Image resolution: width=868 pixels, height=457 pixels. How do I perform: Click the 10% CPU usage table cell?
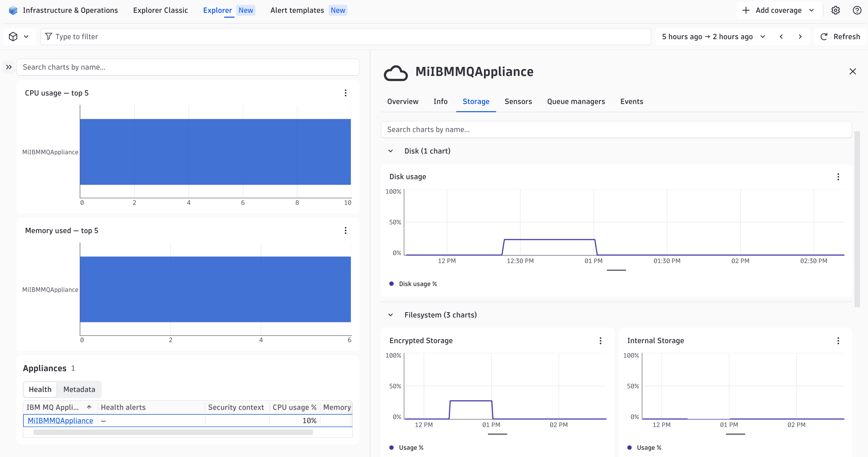click(295, 420)
